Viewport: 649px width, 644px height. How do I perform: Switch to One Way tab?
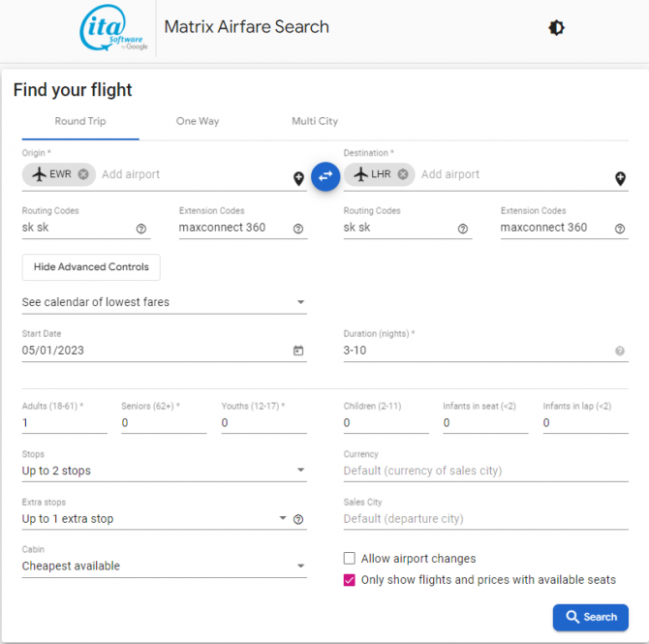point(198,122)
